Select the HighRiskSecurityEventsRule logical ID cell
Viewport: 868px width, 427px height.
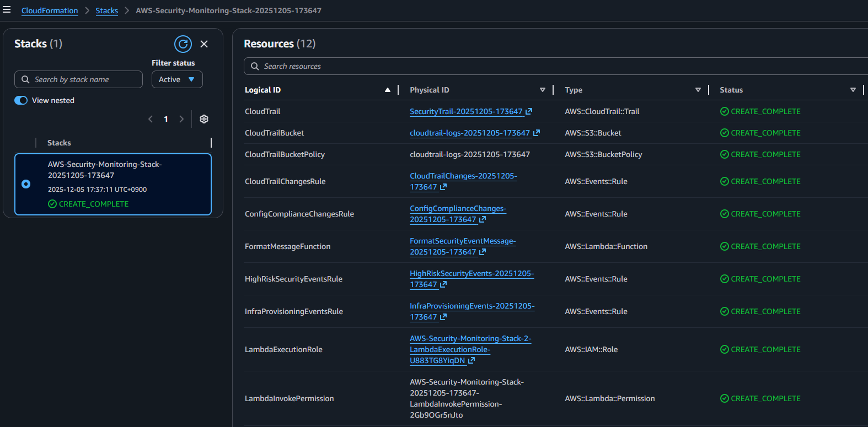click(x=293, y=279)
